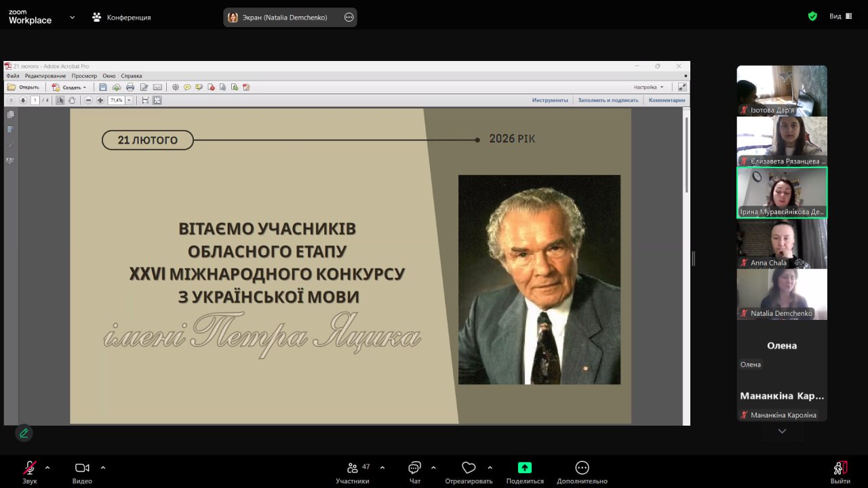Click the zoom in plus button
Screen dimensions: 868x488
point(100,100)
